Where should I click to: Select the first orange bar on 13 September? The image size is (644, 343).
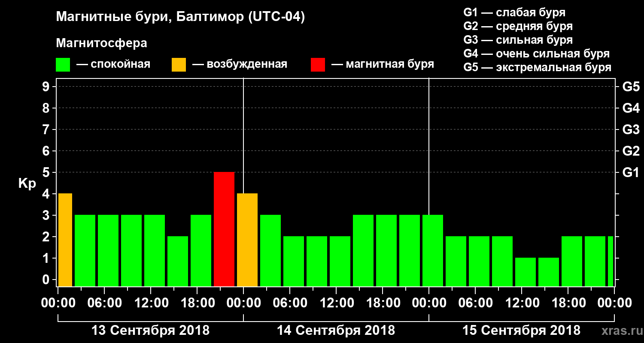(x=65, y=240)
